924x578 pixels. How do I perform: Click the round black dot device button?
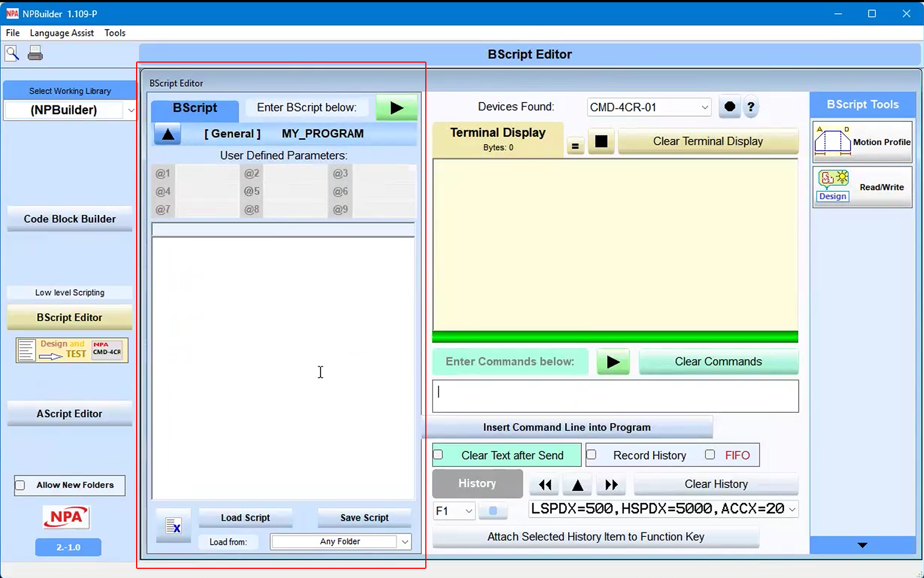[x=729, y=106]
